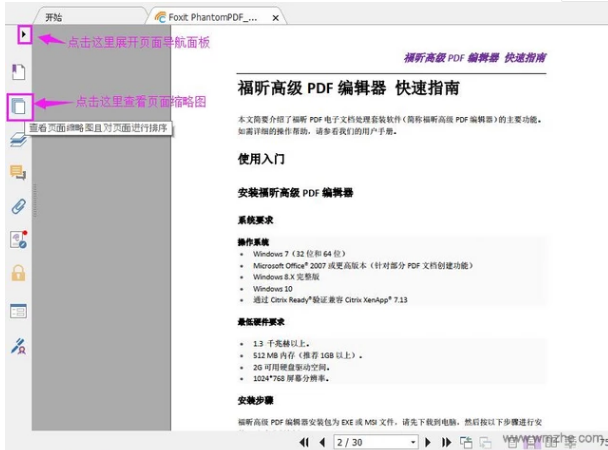Click the Citrix XenApp 7.13 bullet
608x450 pixels.
coord(330,300)
